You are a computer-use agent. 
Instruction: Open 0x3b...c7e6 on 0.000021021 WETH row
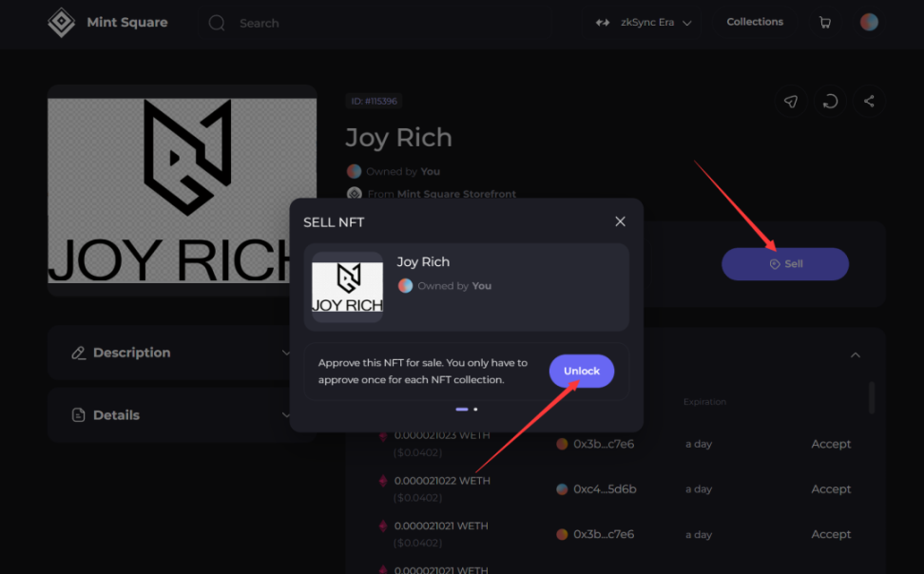point(604,534)
